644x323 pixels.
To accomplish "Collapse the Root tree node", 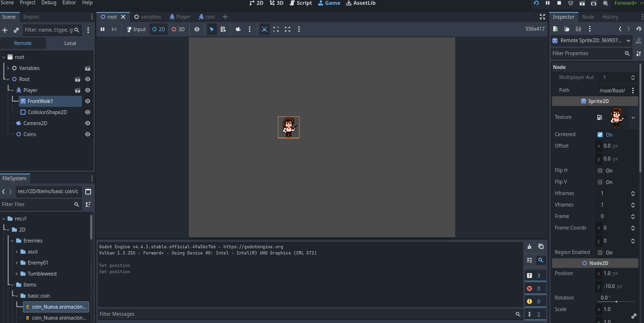I will [x=8, y=79].
